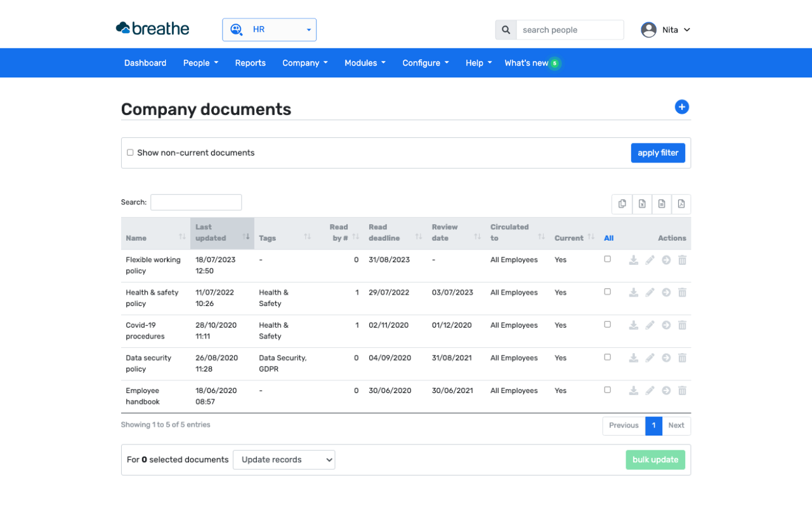Screen dimensions: 812x508
Task: Export table to CSV icon
Action: [x=662, y=204]
